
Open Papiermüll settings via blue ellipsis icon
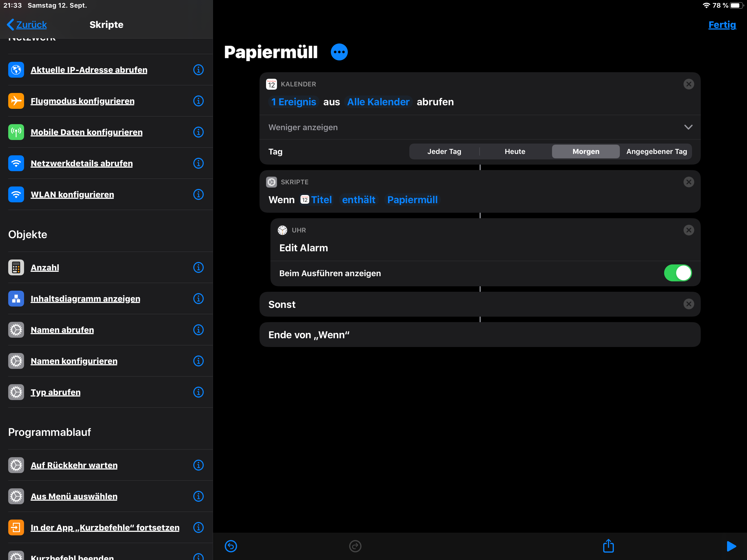click(339, 52)
